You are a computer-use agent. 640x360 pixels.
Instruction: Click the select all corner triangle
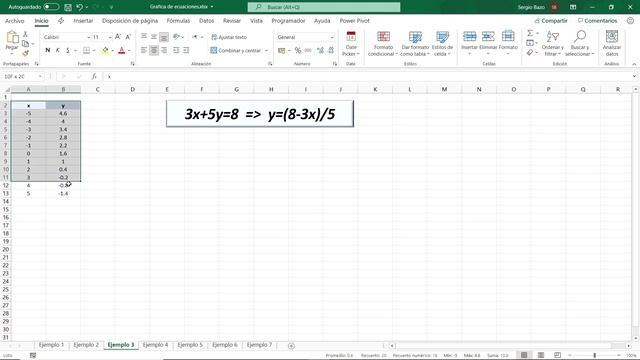(7, 89)
